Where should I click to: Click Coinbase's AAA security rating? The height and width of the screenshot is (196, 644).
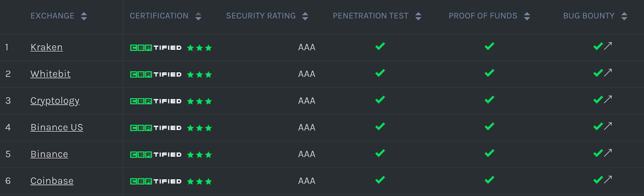tap(307, 181)
